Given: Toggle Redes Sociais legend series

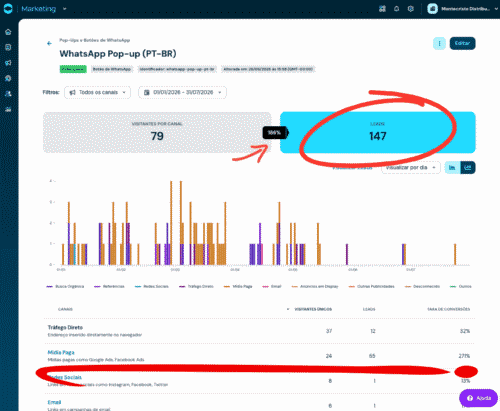Looking at the screenshot, I should (x=152, y=286).
